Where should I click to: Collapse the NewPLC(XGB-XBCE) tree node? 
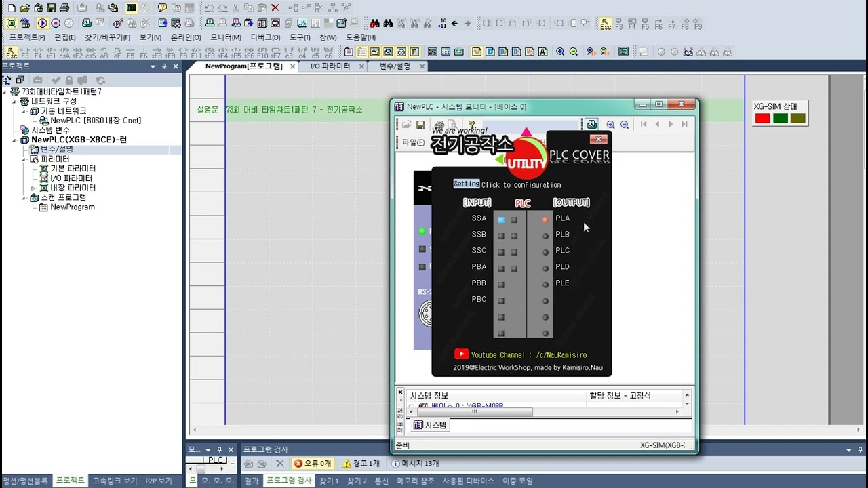15,140
